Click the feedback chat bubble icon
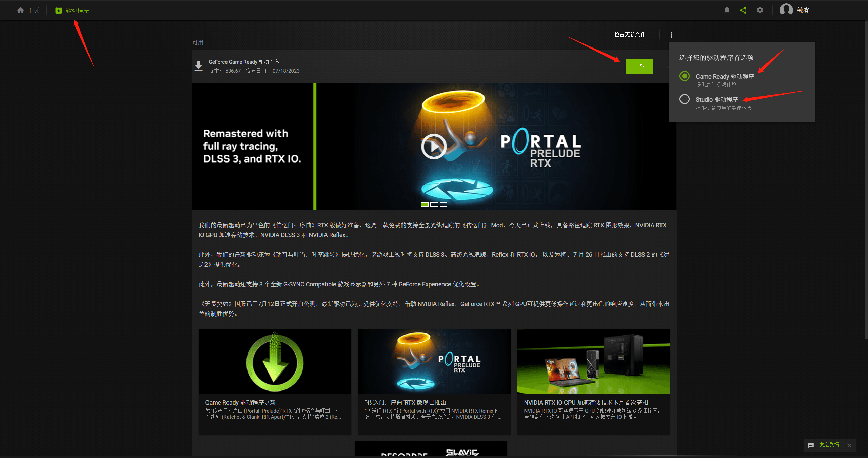868x458 pixels. click(x=811, y=445)
